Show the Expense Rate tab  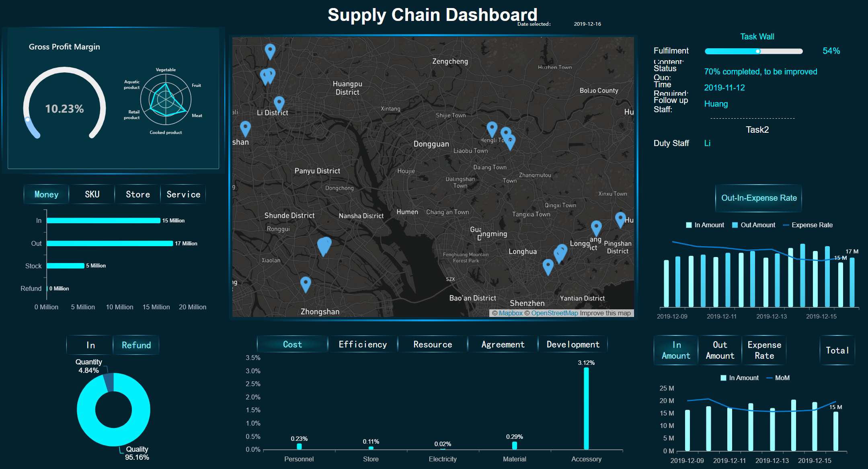point(764,350)
